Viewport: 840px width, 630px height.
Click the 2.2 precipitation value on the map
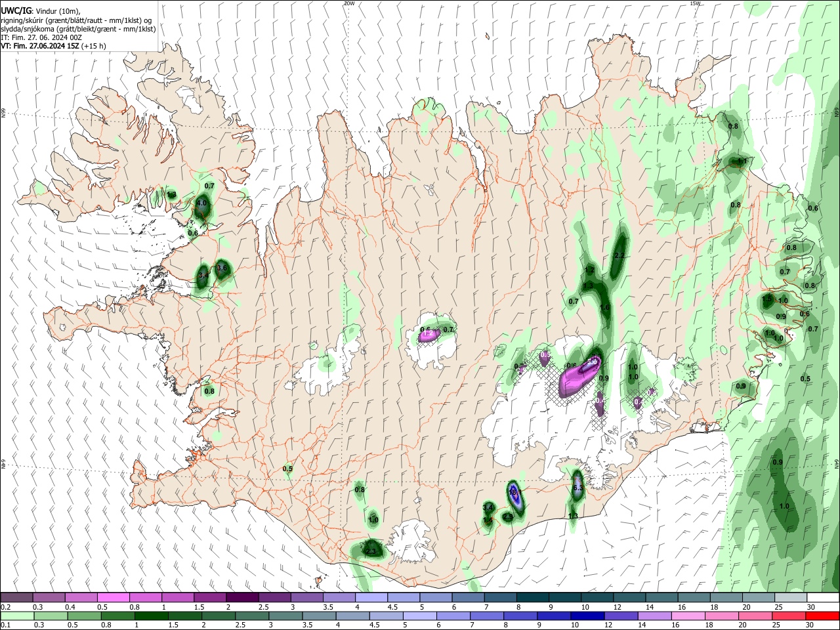[619, 255]
